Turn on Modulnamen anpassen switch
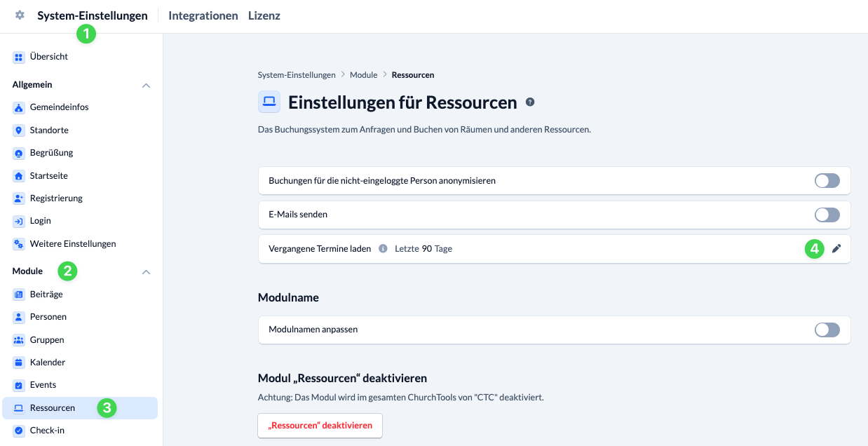 click(827, 330)
